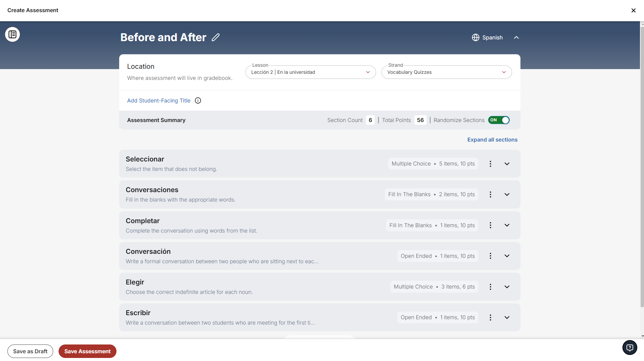This screenshot has height=361, width=644.
Task: Expand the Escribir section
Action: point(507,318)
